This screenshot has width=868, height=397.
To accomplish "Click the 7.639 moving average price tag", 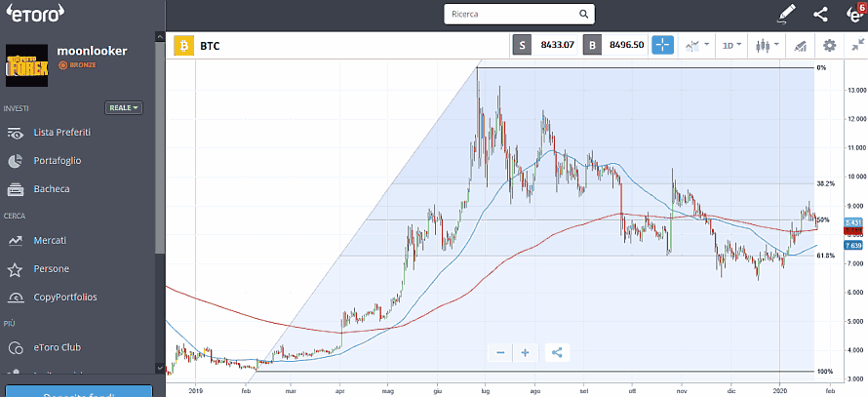I will tap(853, 245).
